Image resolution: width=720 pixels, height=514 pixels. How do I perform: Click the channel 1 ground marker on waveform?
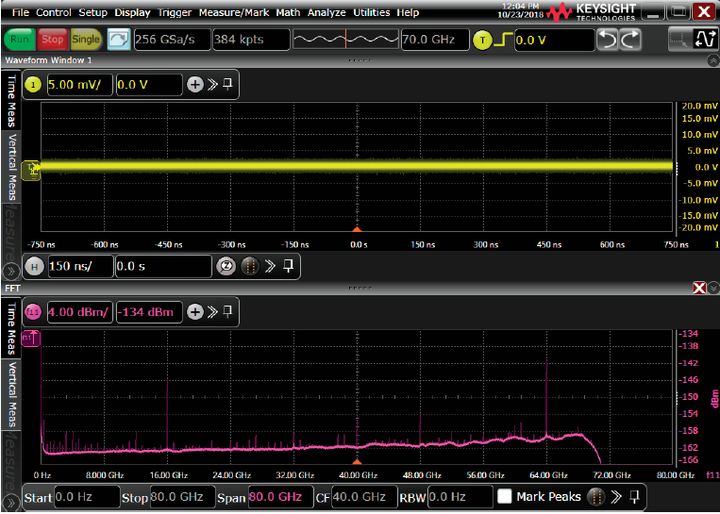pos(32,168)
